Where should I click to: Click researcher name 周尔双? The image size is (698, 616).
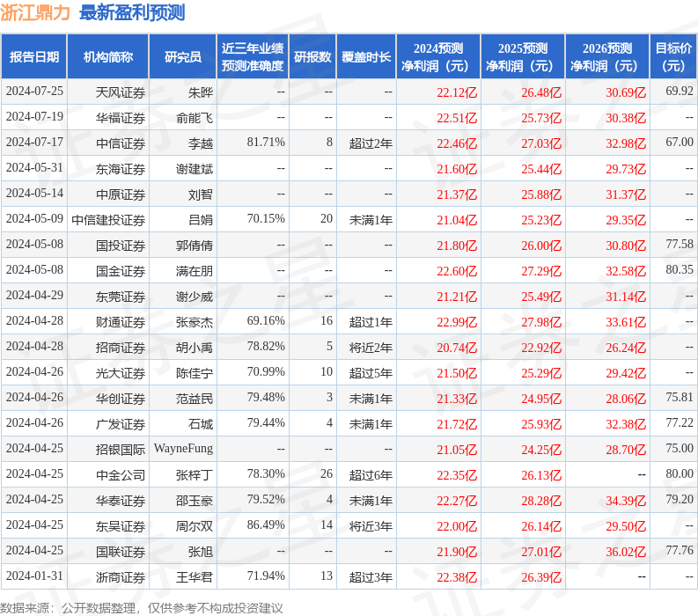[195, 526]
